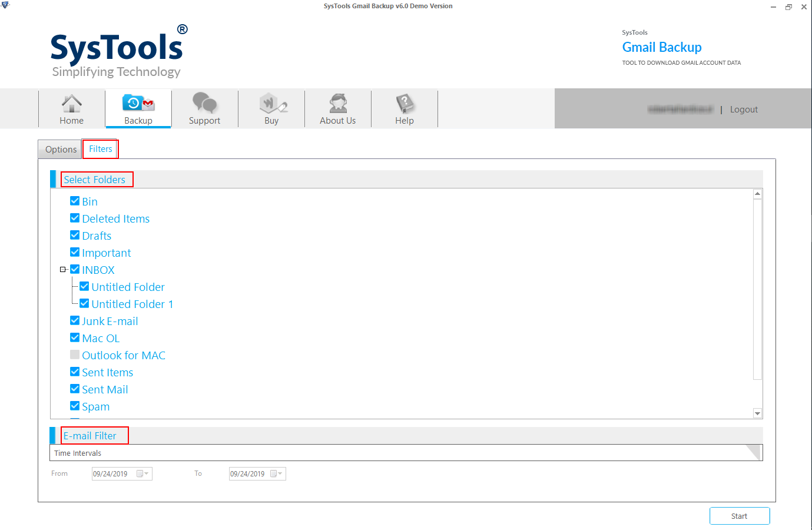
Task: Click the folder list scrollbar thumb
Action: pos(758,289)
